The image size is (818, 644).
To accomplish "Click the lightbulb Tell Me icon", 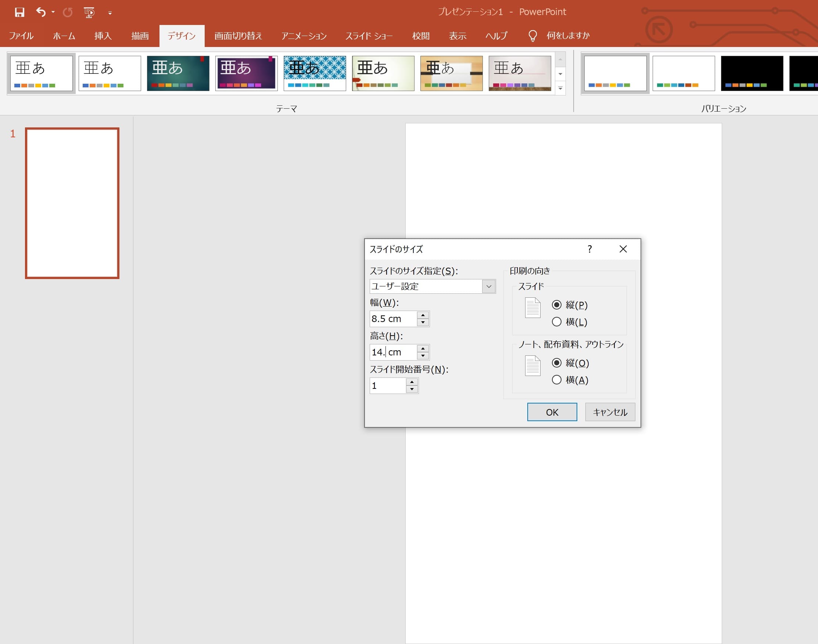I will click(532, 36).
